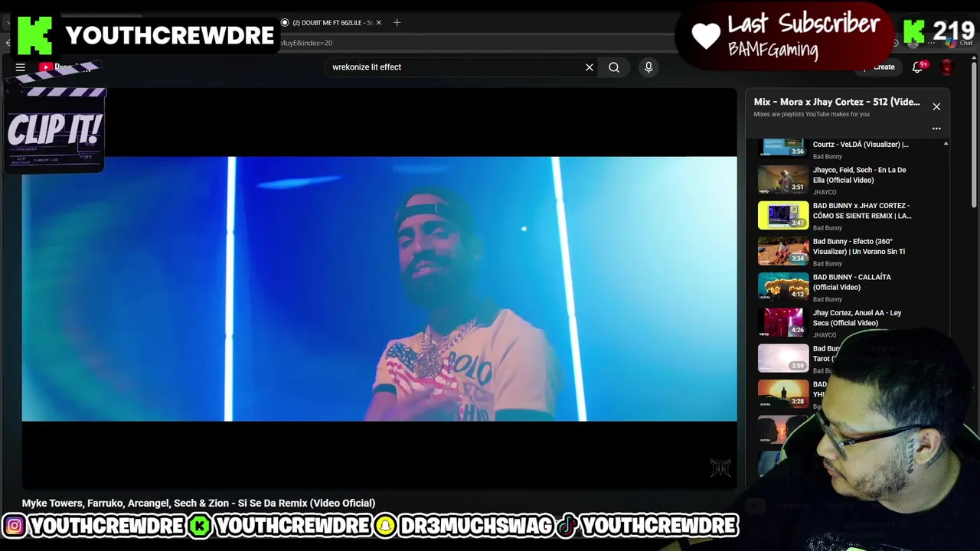
Task: Play 'Bad Bunny - Efecto (360° Visualizer)'
Action: [859, 246]
